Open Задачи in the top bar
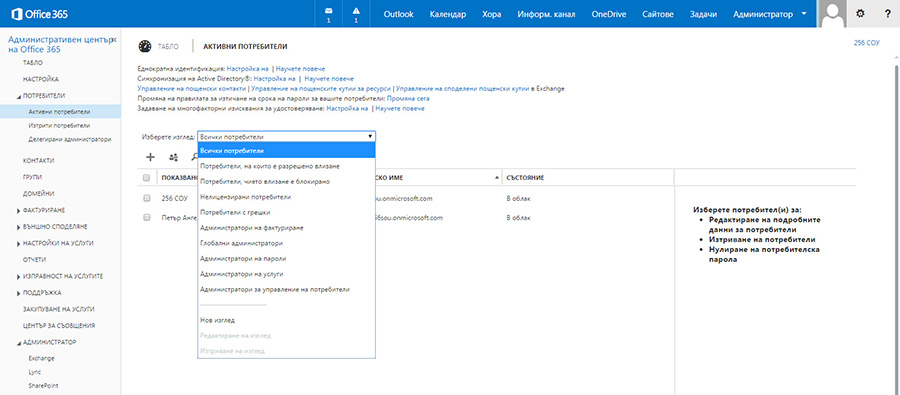This screenshot has width=900, height=395. tap(703, 14)
